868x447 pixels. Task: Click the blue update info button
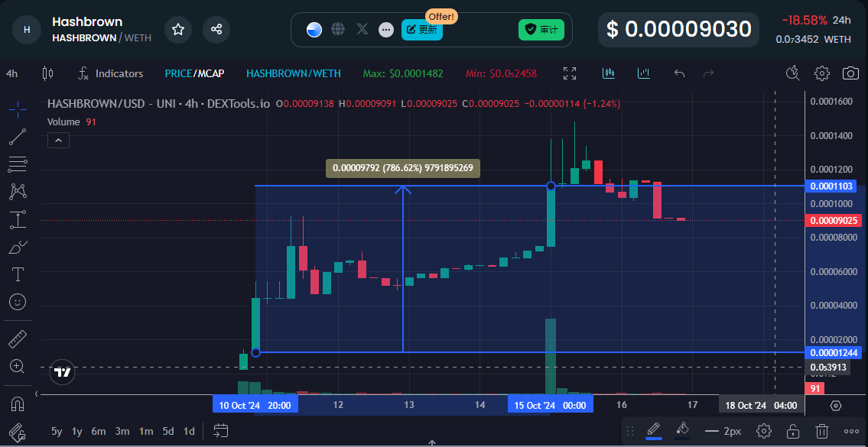(x=422, y=30)
